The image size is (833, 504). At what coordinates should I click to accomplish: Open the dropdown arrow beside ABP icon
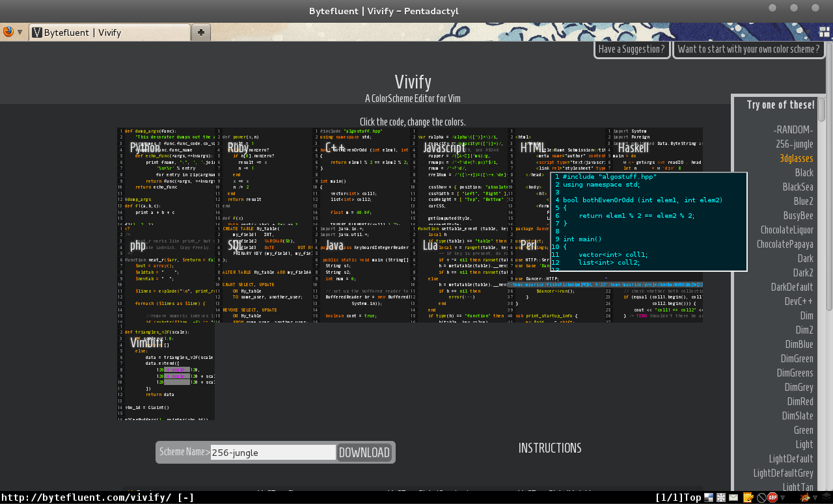pos(782,498)
